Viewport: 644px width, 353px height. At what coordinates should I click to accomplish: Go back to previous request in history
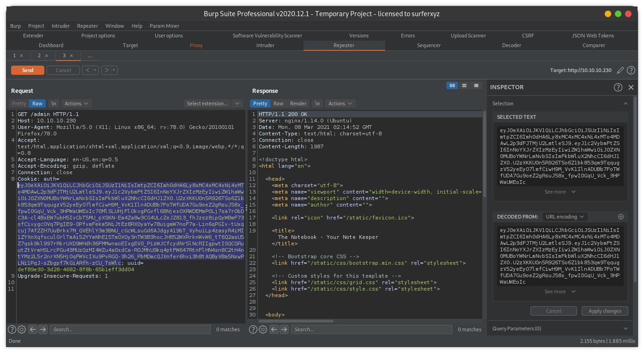click(87, 70)
